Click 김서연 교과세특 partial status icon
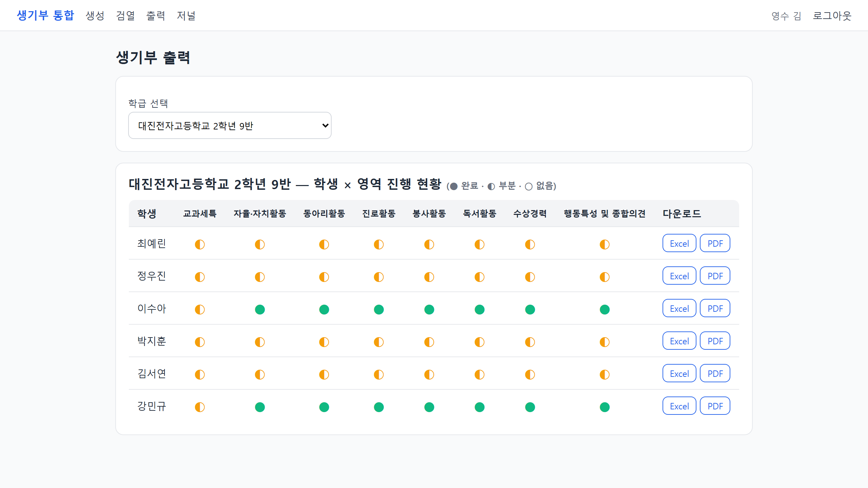Viewport: 868px width, 488px height. (x=200, y=374)
